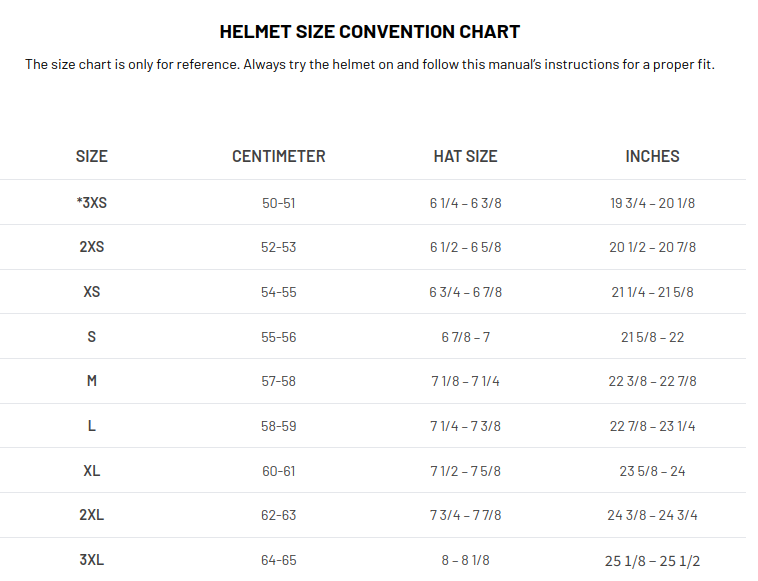Viewport: 758px width, 581px height.
Task: Click the SIZE column header
Action: 91,156
